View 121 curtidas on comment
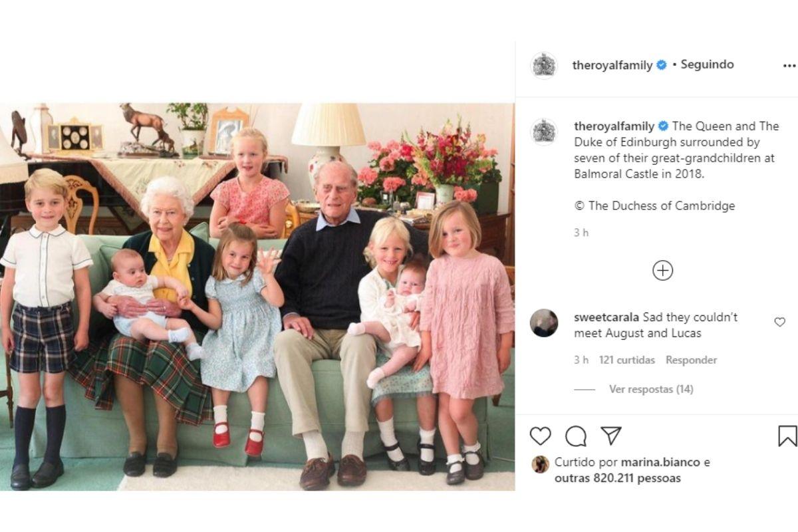Viewport: 798px width, 532px height. pyautogui.click(x=627, y=360)
